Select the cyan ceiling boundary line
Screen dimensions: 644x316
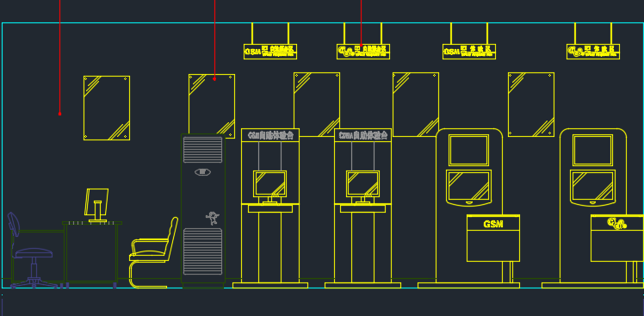click(x=323, y=23)
